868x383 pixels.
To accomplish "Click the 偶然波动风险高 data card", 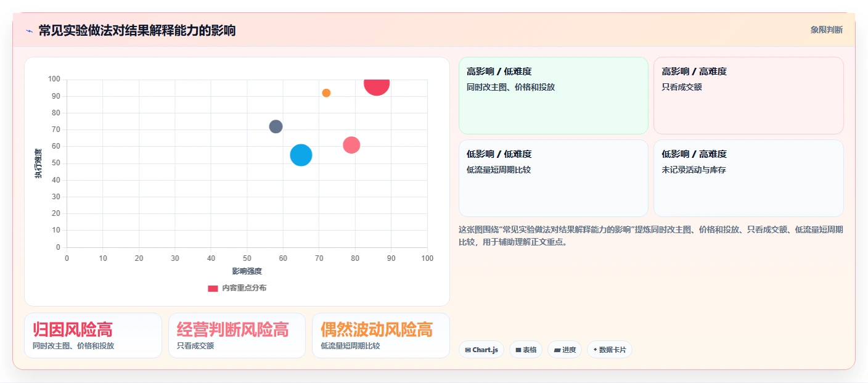I will point(380,336).
